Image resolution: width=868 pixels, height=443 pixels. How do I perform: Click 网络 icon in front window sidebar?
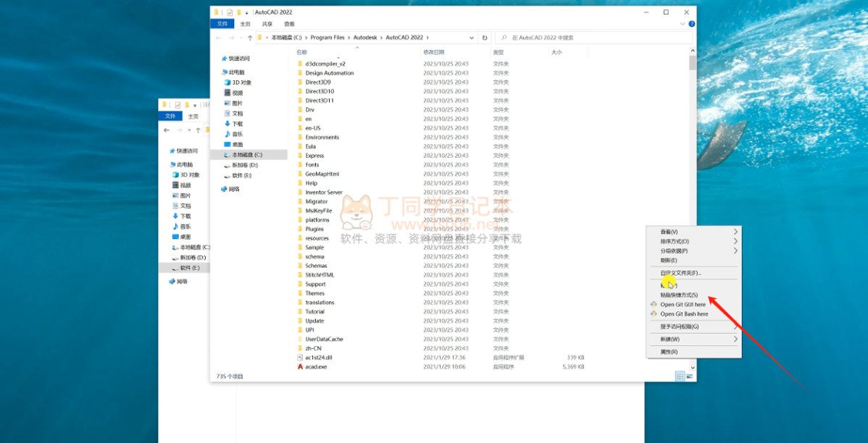[224, 189]
